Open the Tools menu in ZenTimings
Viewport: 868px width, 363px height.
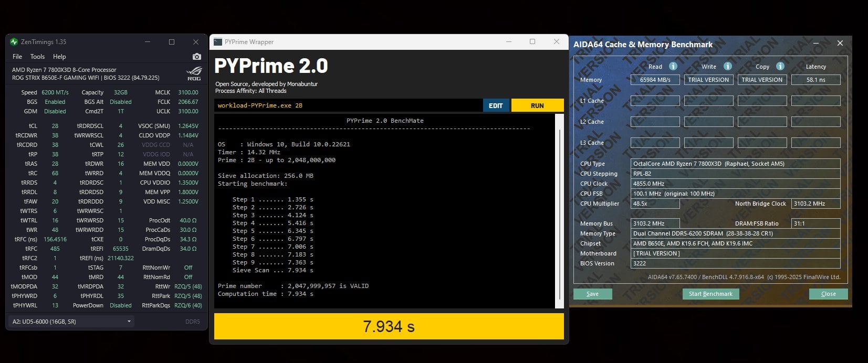tap(37, 57)
